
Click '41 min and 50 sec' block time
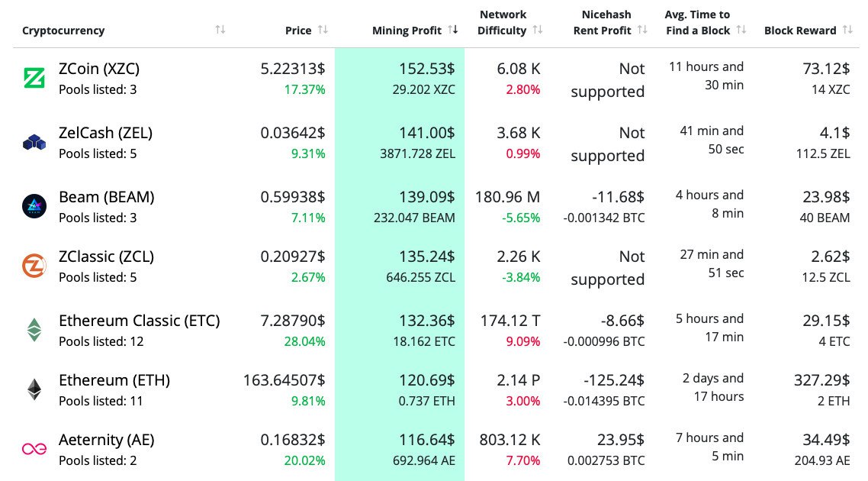click(x=712, y=140)
